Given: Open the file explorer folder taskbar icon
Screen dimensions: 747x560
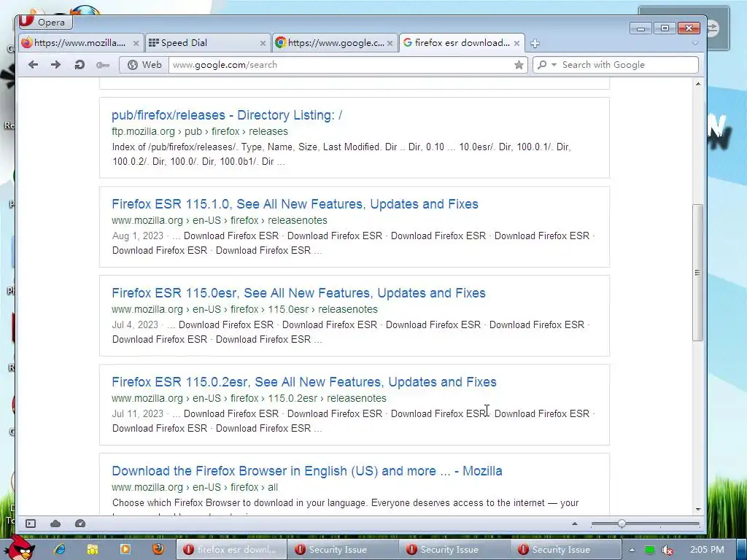Looking at the screenshot, I should [x=93, y=549].
